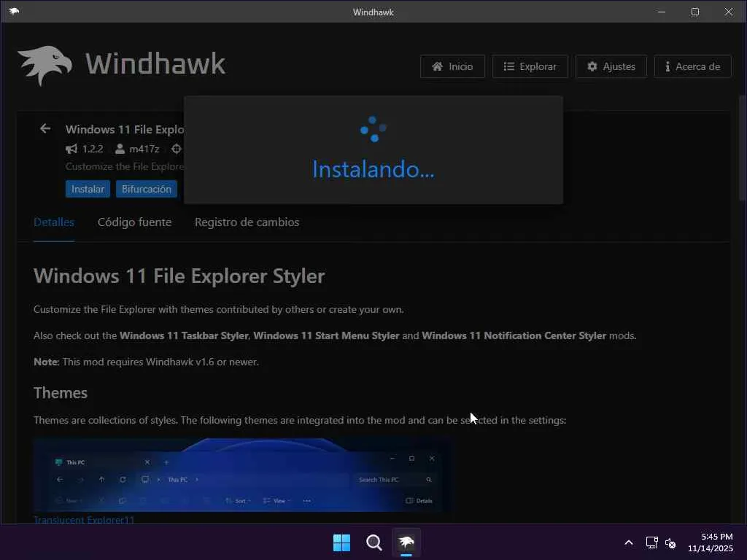Go back using the left arrow icon

[45, 128]
